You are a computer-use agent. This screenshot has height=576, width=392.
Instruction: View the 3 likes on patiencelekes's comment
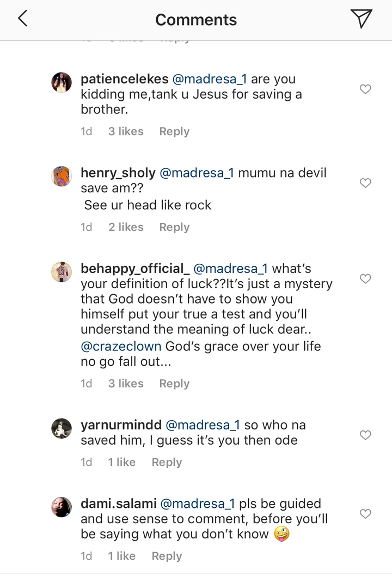(126, 131)
